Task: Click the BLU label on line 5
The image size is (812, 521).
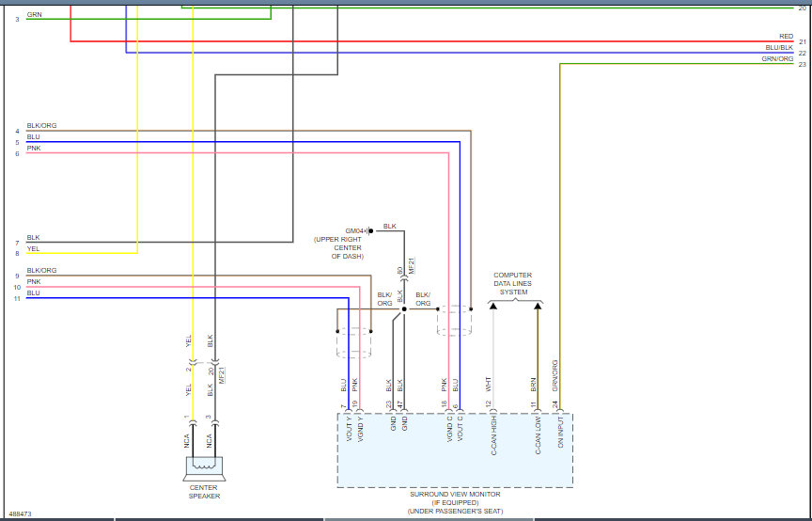Action: [33, 137]
